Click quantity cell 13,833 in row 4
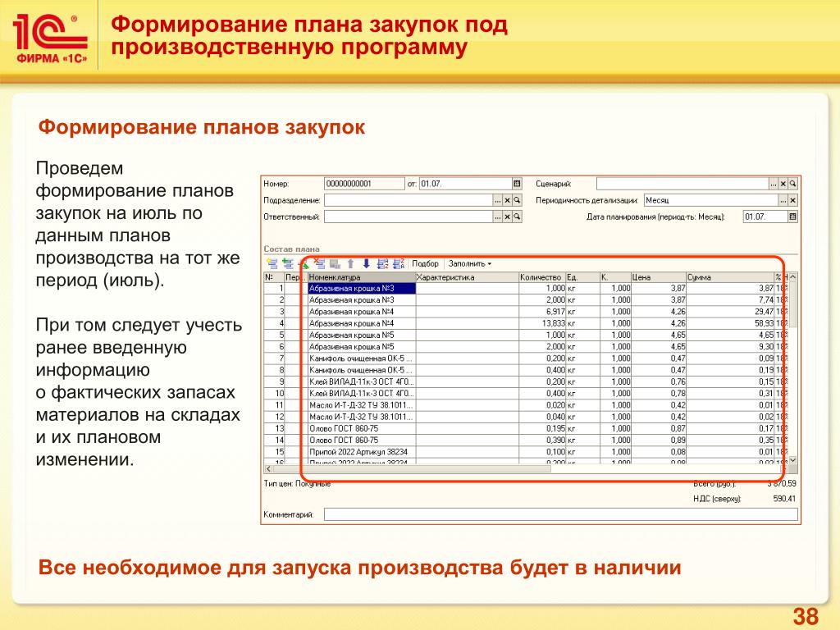This screenshot has height=630, width=840. [x=542, y=323]
